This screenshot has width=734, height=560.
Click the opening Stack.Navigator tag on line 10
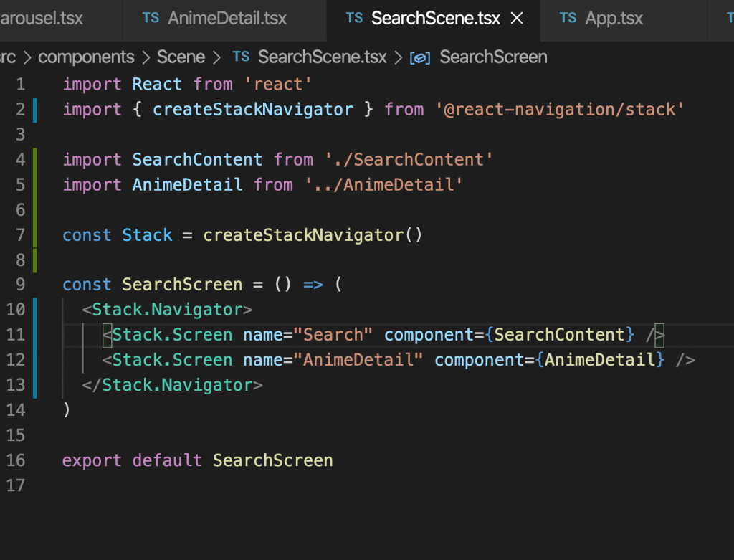[x=168, y=310]
